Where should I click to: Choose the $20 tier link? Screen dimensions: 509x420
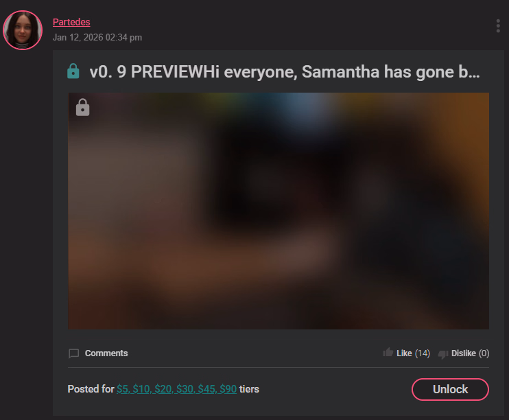click(x=163, y=389)
